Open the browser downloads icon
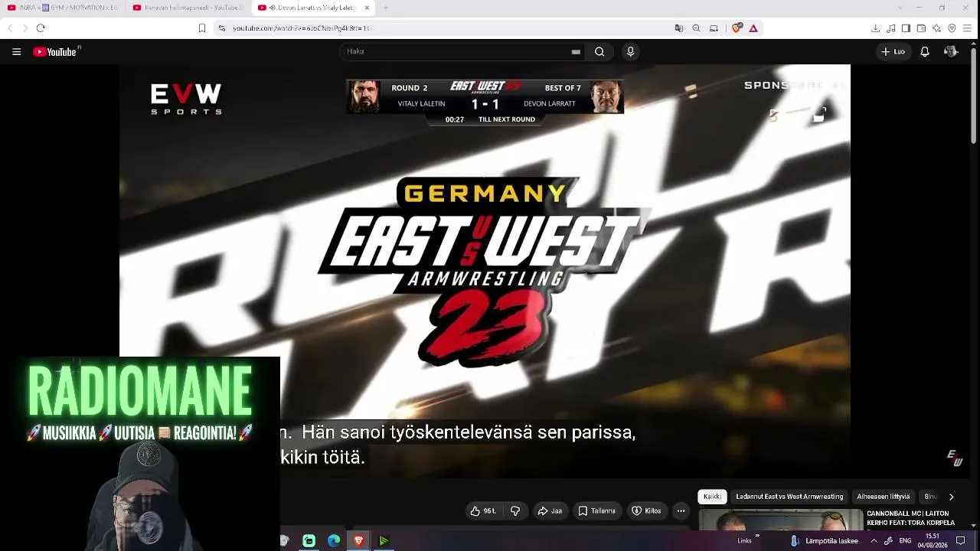980x551 pixels. pyautogui.click(x=875, y=28)
